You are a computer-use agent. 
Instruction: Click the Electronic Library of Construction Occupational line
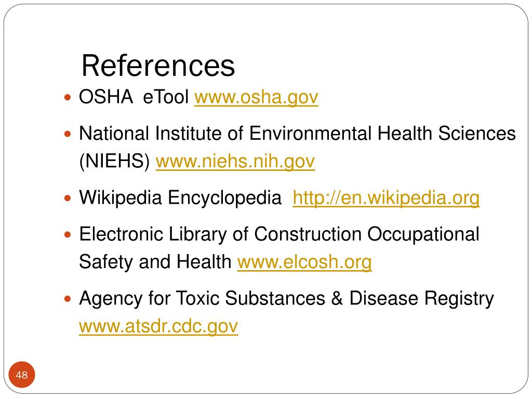[x=279, y=234]
